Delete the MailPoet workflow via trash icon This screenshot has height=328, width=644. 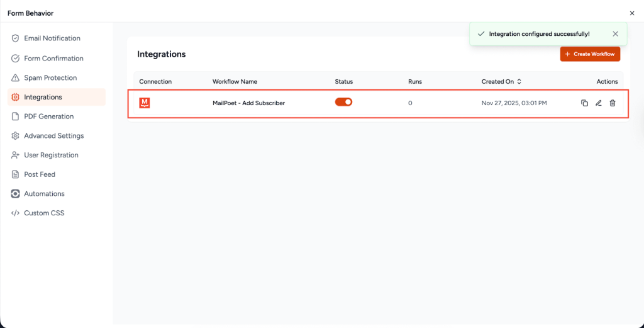(613, 103)
